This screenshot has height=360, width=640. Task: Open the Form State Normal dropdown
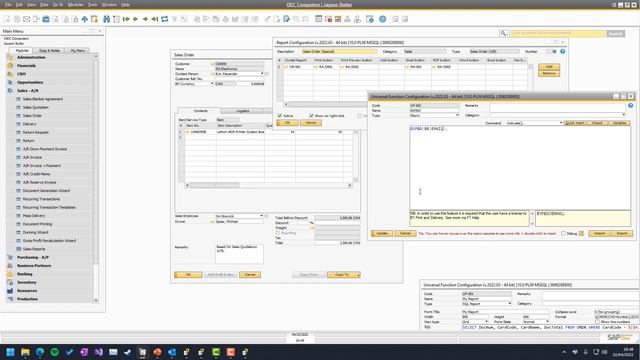[x=547, y=322]
